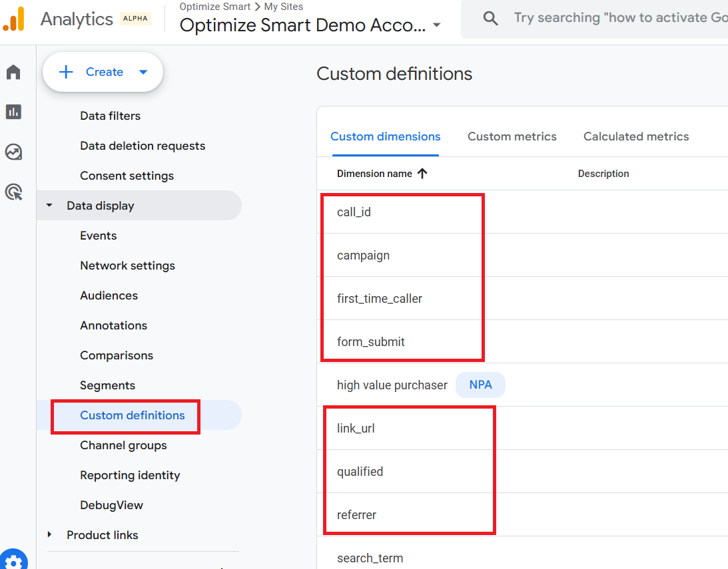Viewport: 728px width, 569px height.
Task: Collapse the Data display section
Action: 49,206
